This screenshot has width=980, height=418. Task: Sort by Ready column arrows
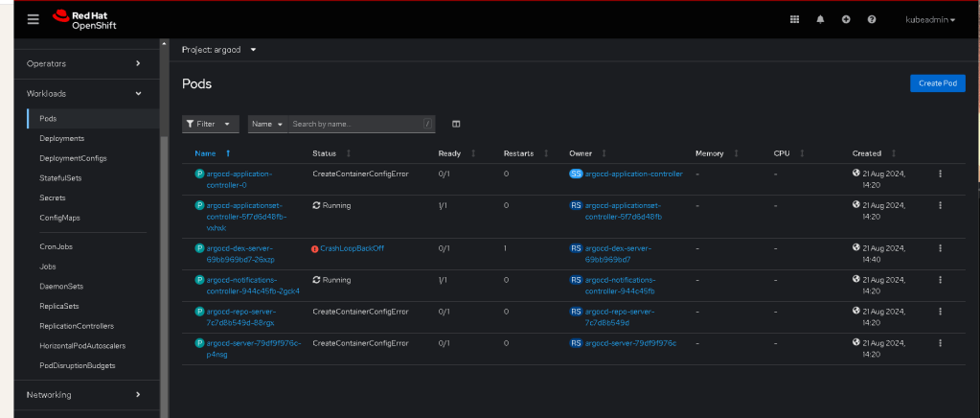click(x=473, y=153)
